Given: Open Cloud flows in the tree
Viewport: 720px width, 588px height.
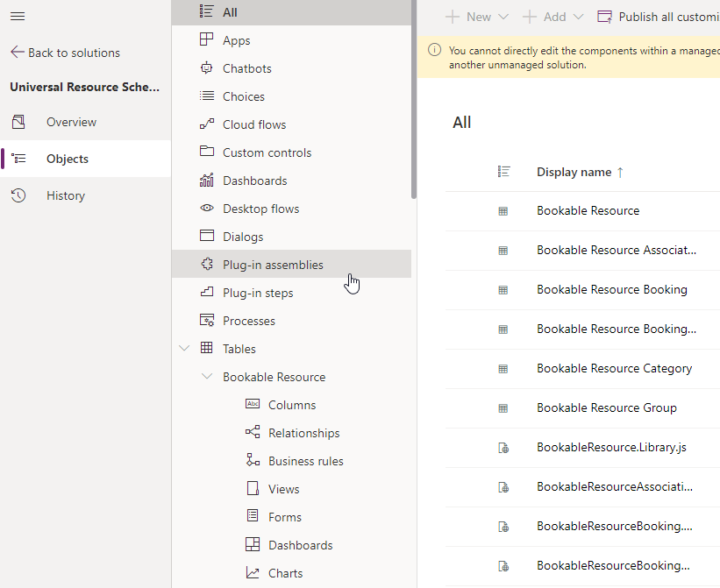Looking at the screenshot, I should pyautogui.click(x=291, y=124).
